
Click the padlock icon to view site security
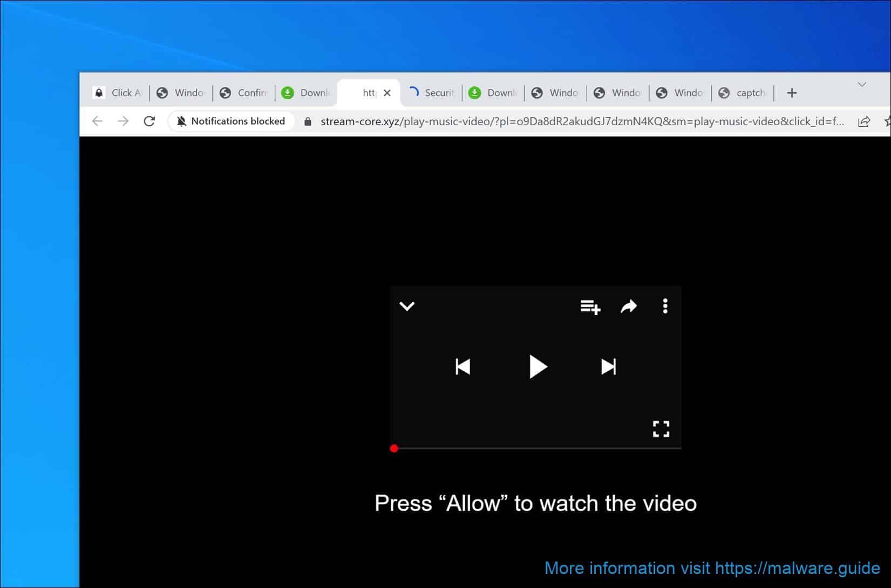tap(307, 121)
